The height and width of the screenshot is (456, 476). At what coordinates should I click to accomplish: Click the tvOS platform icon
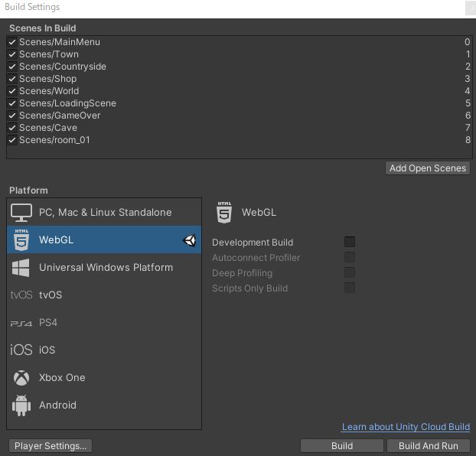(x=21, y=295)
